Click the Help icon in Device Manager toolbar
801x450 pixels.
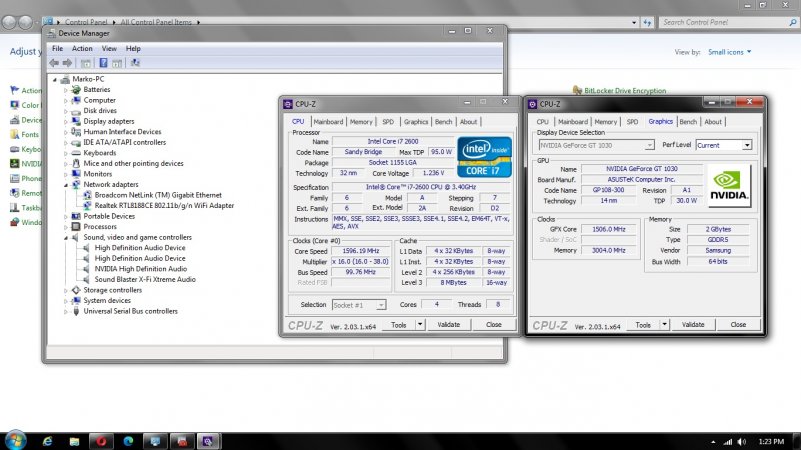[103, 63]
